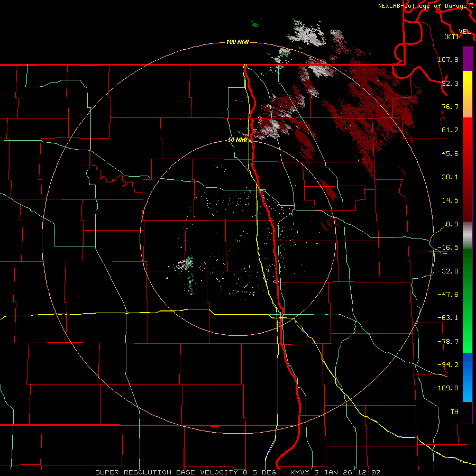
Task: Pick the green segment of velocity color bar
Action: point(467,300)
